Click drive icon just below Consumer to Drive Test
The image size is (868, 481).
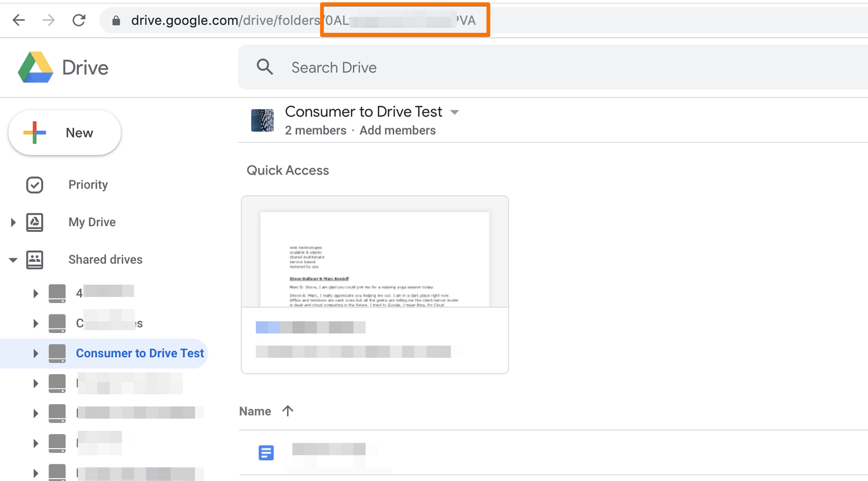57,383
